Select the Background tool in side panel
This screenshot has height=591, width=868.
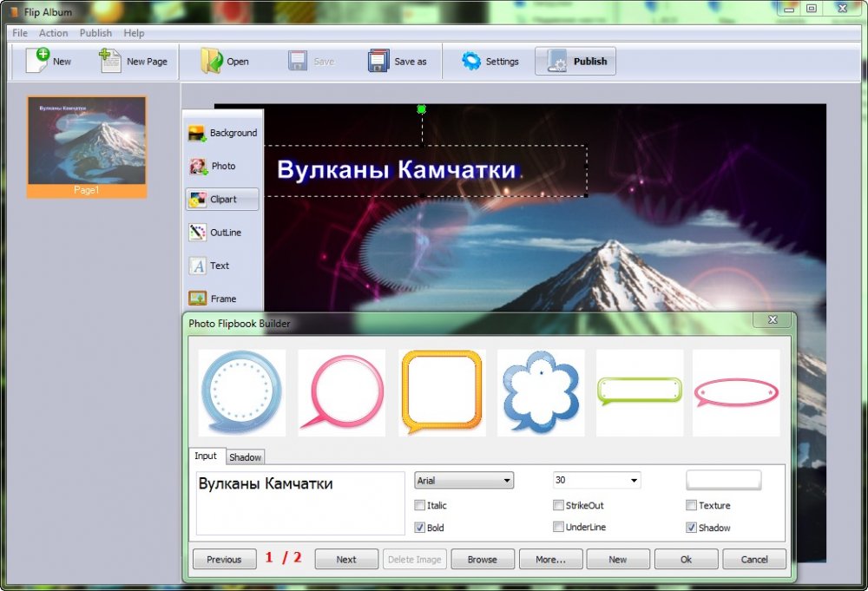click(x=197, y=133)
